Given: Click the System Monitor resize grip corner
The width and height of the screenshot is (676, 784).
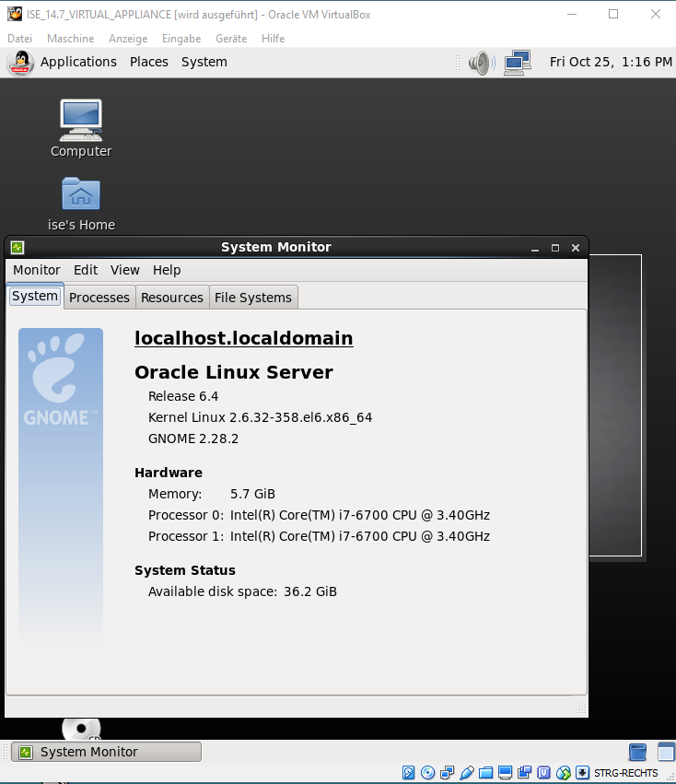Looking at the screenshot, I should click(581, 708).
